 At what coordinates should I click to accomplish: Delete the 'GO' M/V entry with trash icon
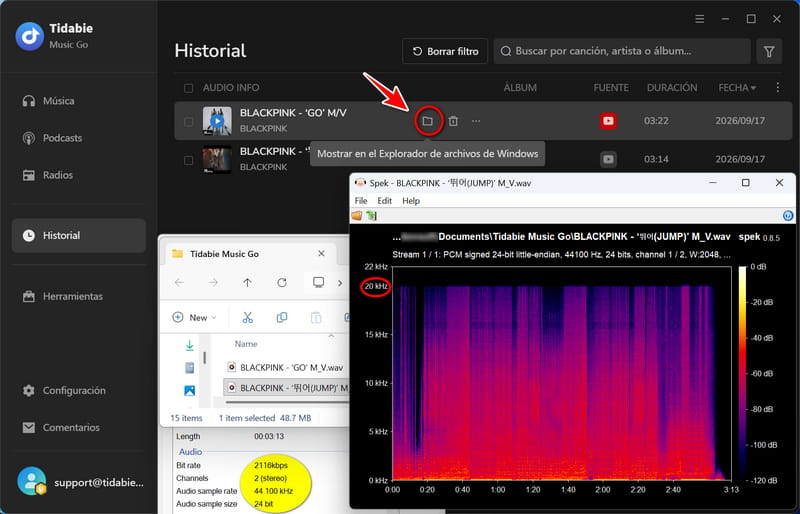point(453,121)
